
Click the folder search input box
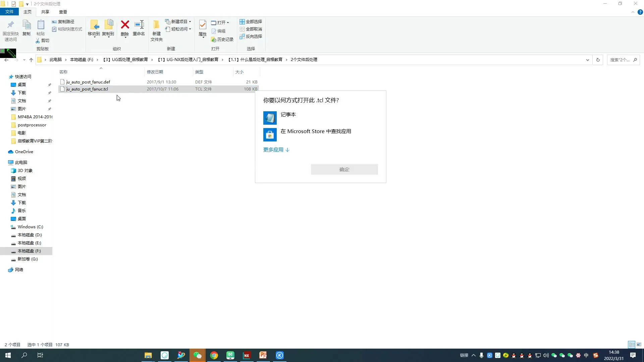click(621, 60)
